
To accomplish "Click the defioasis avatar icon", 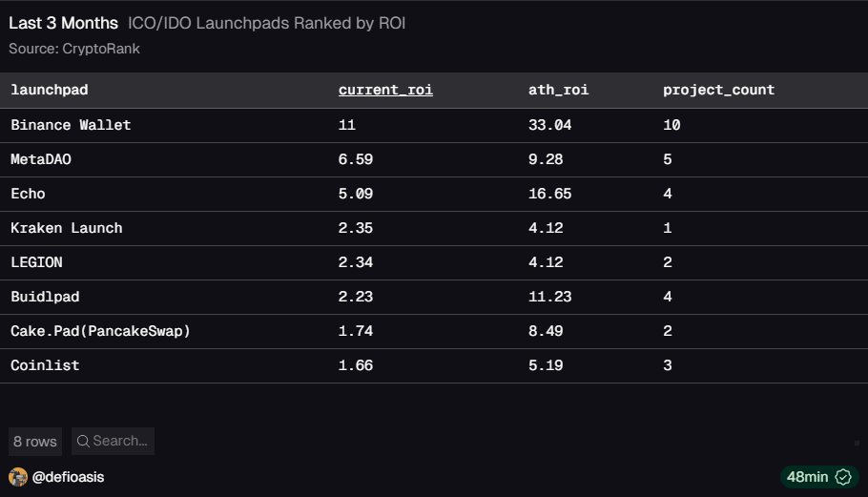I will (17, 477).
